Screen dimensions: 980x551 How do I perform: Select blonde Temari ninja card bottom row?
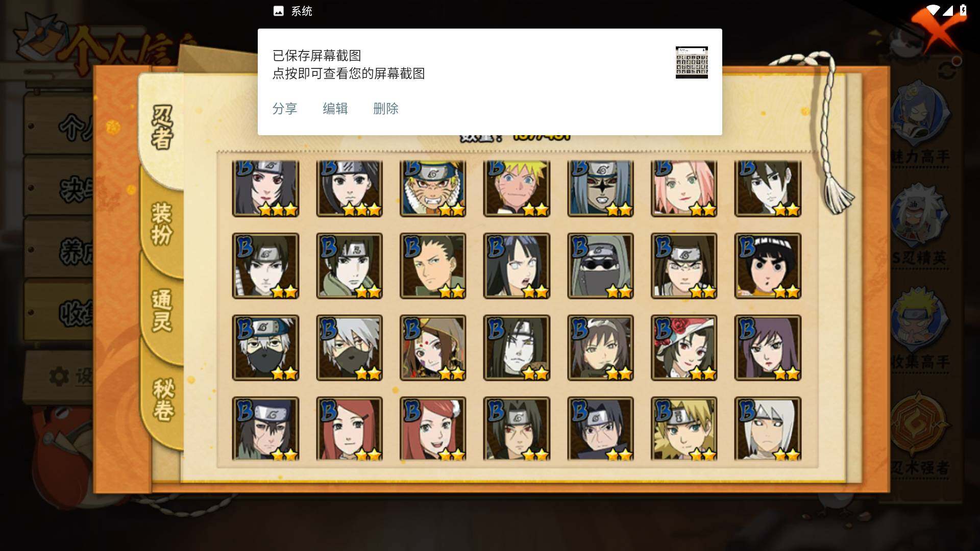[684, 429]
